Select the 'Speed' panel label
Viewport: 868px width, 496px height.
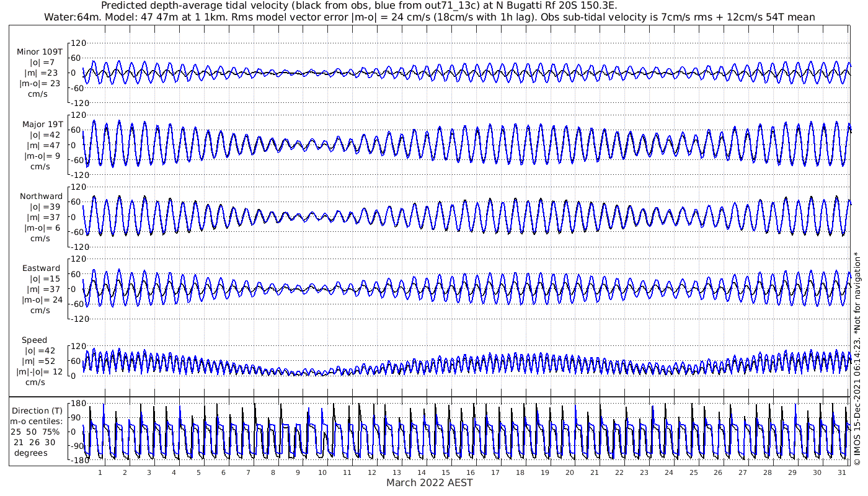pyautogui.click(x=34, y=340)
